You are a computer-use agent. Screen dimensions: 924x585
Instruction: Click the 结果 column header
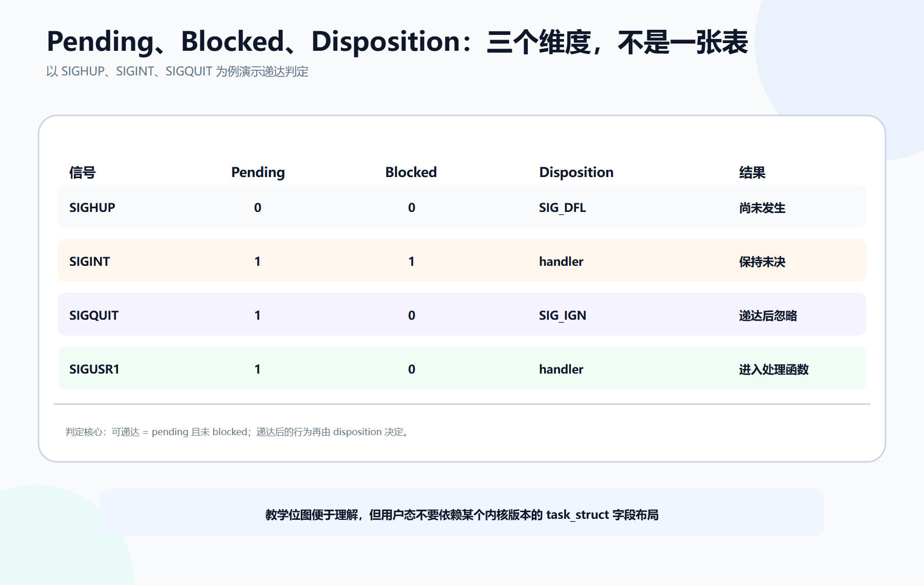pos(752,172)
